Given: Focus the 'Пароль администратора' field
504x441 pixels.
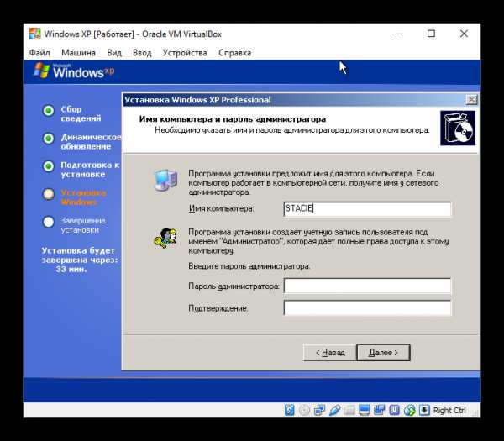Looking at the screenshot, I should (367, 286).
